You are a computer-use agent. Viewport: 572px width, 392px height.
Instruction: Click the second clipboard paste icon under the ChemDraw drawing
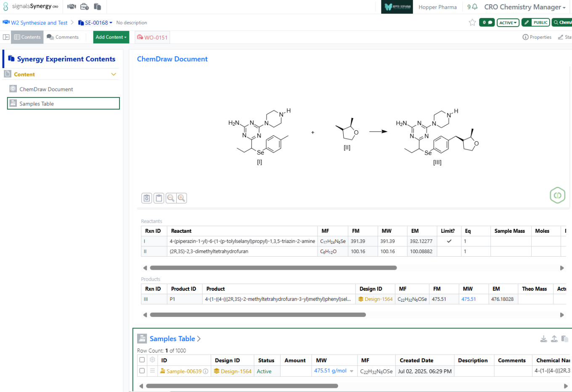tap(159, 198)
